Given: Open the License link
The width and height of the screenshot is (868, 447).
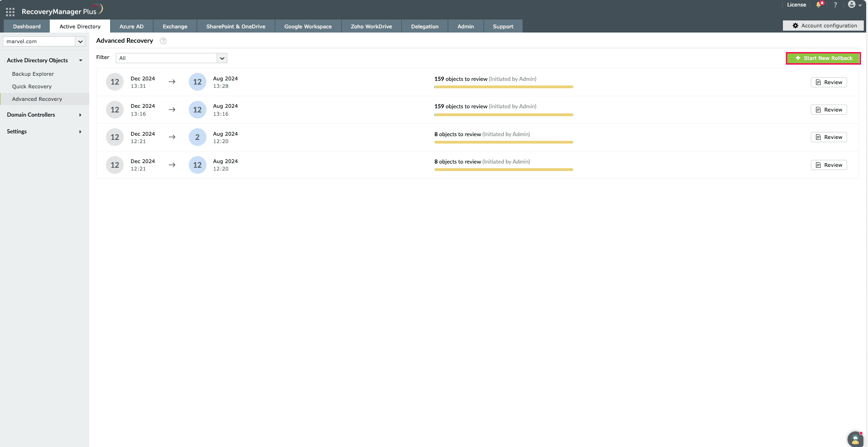Looking at the screenshot, I should coord(796,5).
